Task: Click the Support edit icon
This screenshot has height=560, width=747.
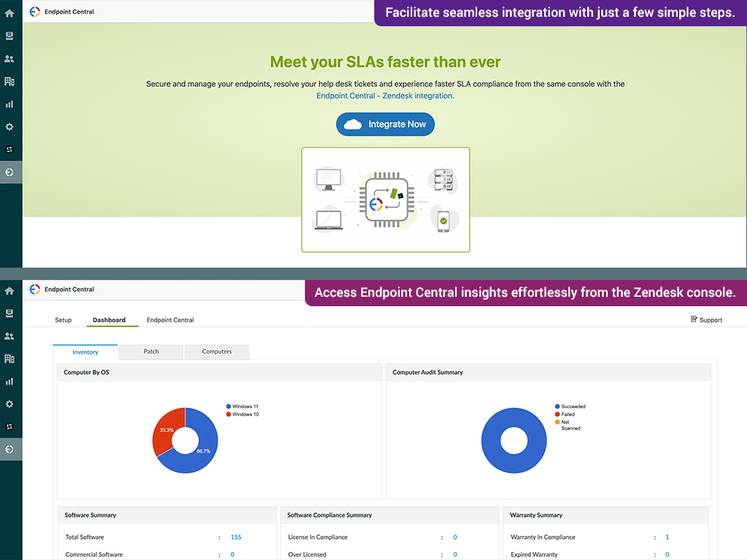Action: tap(694, 319)
